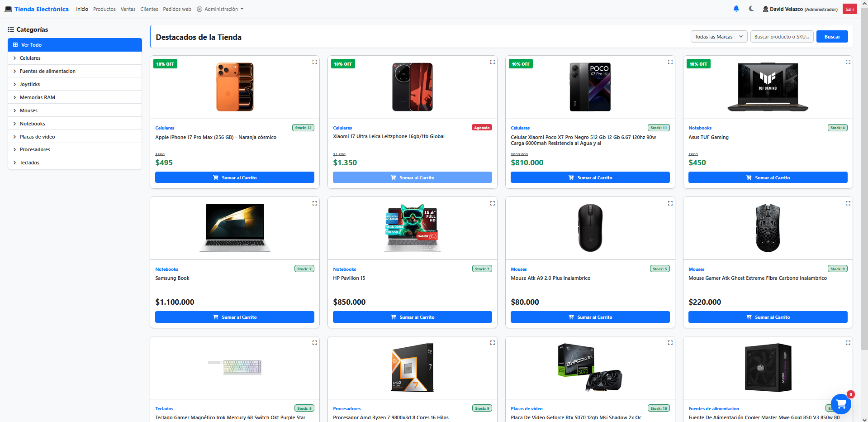The width and height of the screenshot is (868, 422).
Task: Open the Ventas nav item
Action: pyautogui.click(x=128, y=9)
